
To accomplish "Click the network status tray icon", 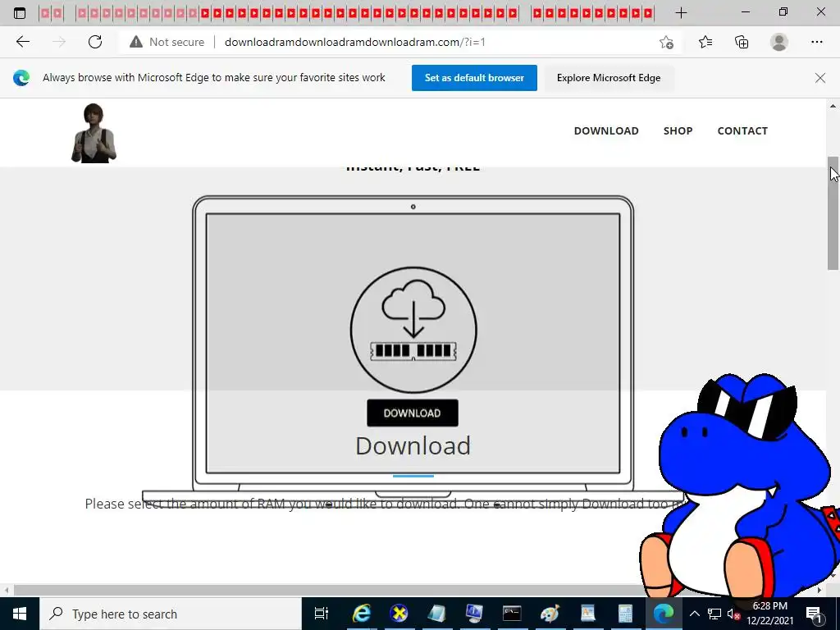I will point(714,614).
